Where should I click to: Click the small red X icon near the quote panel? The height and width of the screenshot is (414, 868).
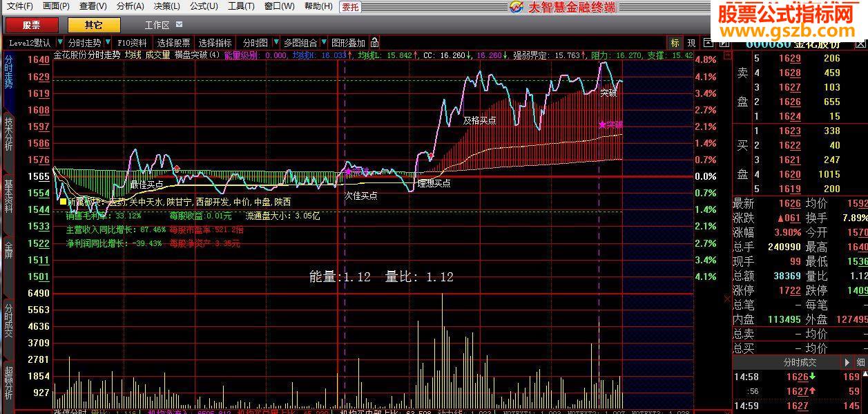726,299
